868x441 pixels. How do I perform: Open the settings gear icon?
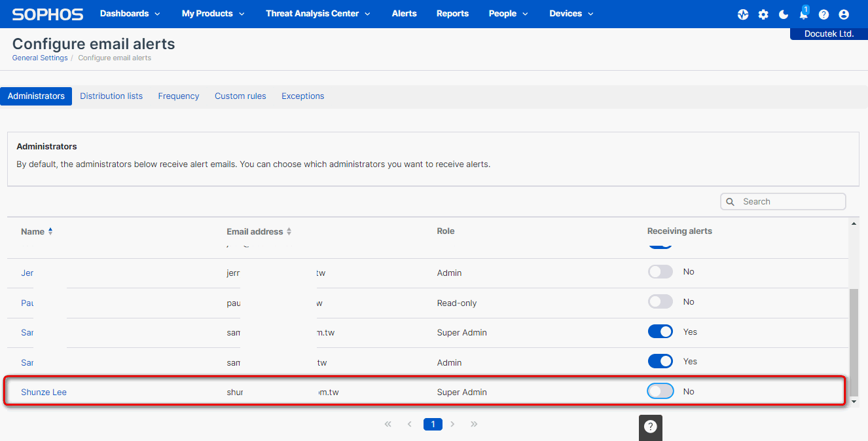[x=763, y=14]
